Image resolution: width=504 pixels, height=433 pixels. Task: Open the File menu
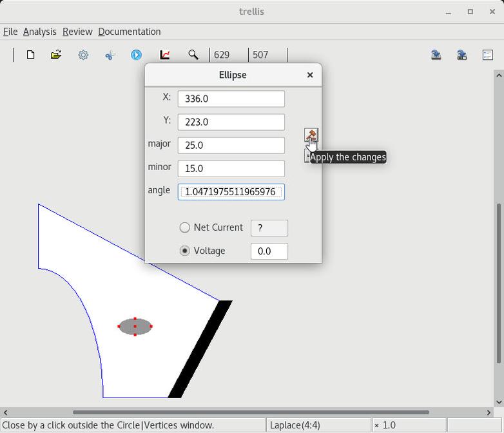[10, 32]
